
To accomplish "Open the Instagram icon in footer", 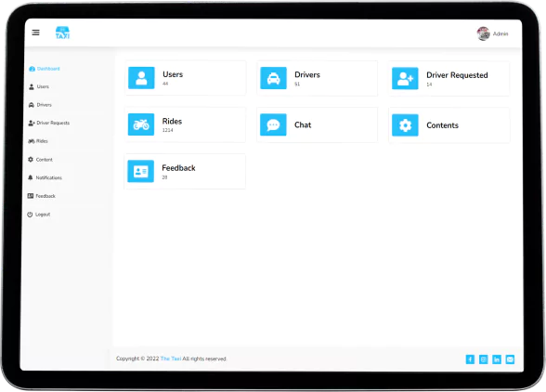I will tap(483, 359).
